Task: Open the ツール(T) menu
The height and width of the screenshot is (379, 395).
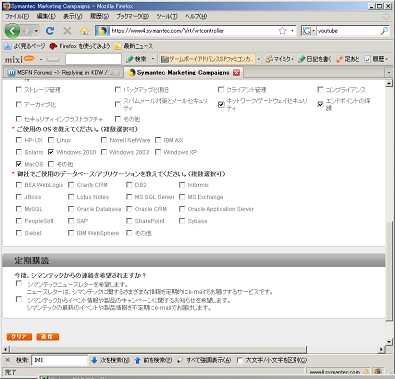Action: pyautogui.click(x=167, y=16)
